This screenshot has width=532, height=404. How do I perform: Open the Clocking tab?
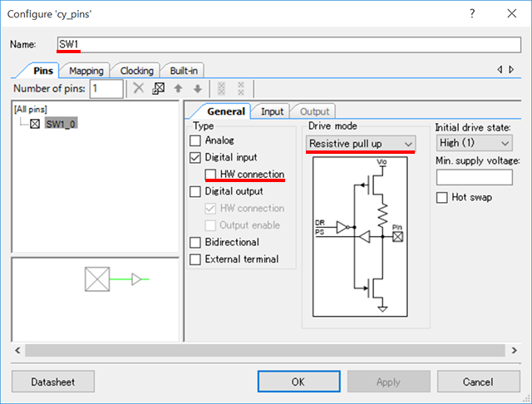coord(136,71)
